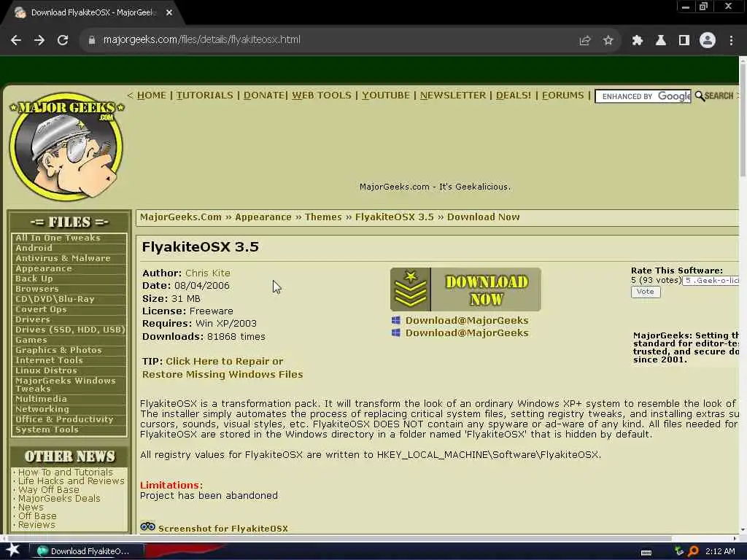Go back with the browser back arrow
The image size is (747, 560).
(16, 40)
